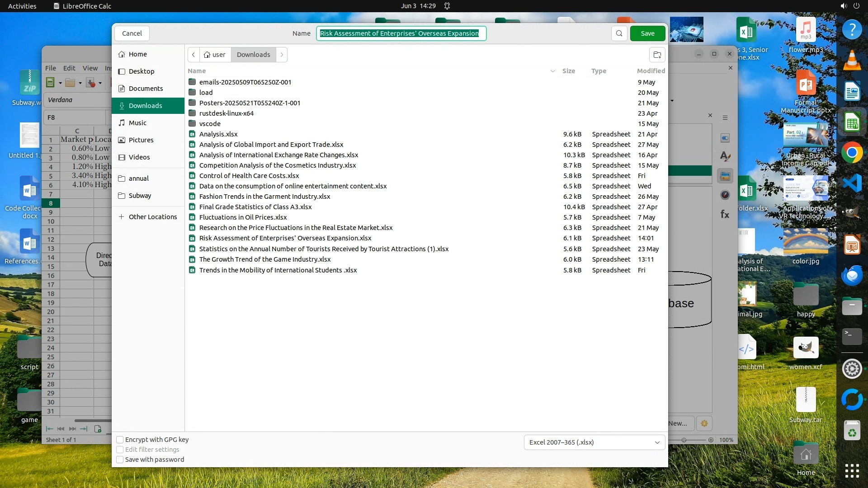Click the back arrow in the path bar
Image resolution: width=868 pixels, height=488 pixels.
pos(193,55)
